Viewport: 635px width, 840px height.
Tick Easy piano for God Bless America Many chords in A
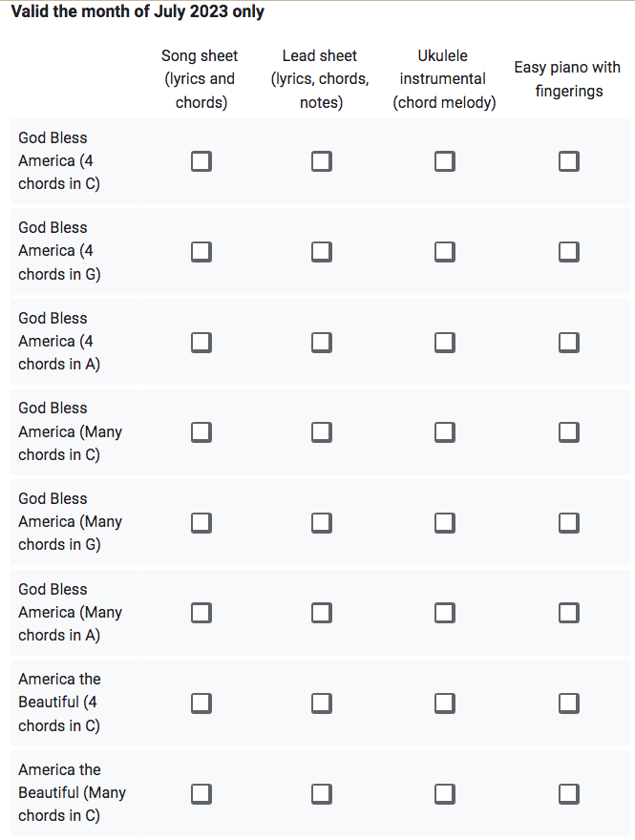(x=569, y=612)
